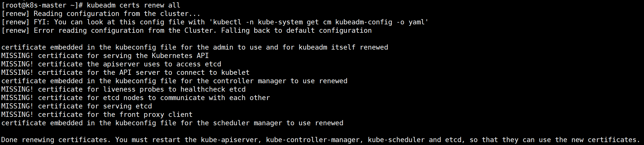Viewport: 644px width, 145px height.
Task: Click the 'Falling back to default configuration' text
Action: click(x=296, y=30)
